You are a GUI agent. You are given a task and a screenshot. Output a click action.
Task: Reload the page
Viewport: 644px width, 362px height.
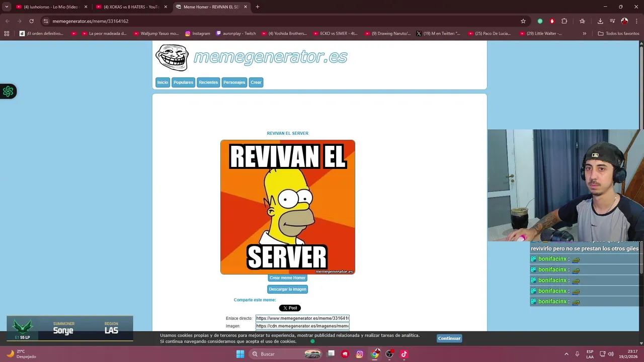(31, 21)
